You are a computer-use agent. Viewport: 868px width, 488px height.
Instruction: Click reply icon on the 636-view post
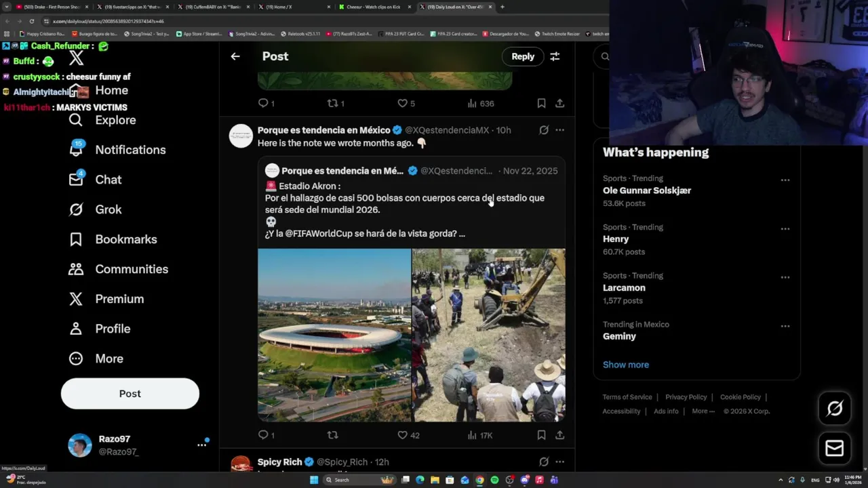coord(264,103)
